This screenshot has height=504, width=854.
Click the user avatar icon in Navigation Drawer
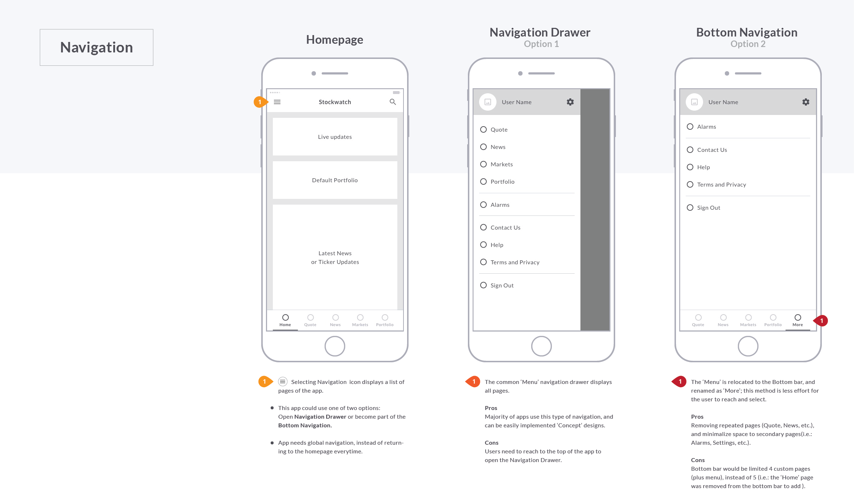(488, 102)
